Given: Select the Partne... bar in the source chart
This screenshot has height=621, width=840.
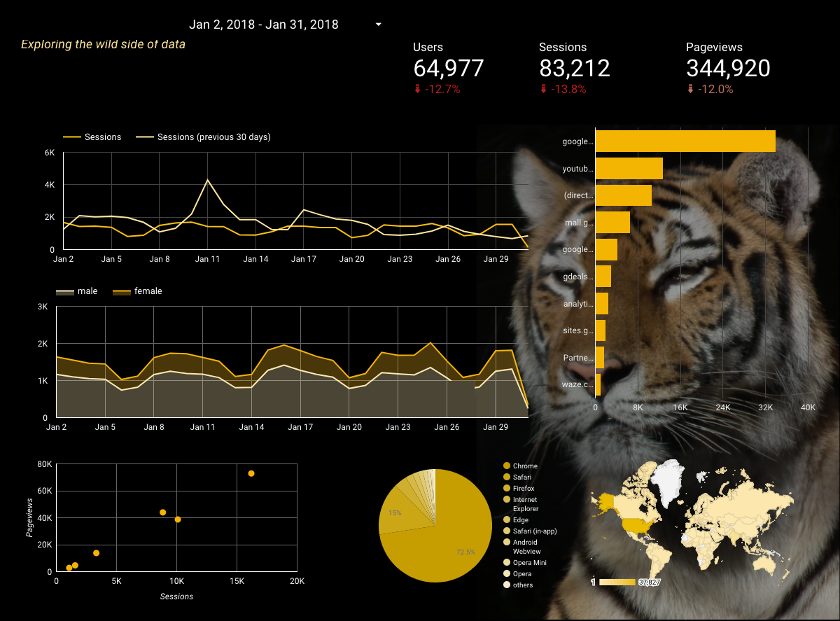Looking at the screenshot, I should coord(600,357).
